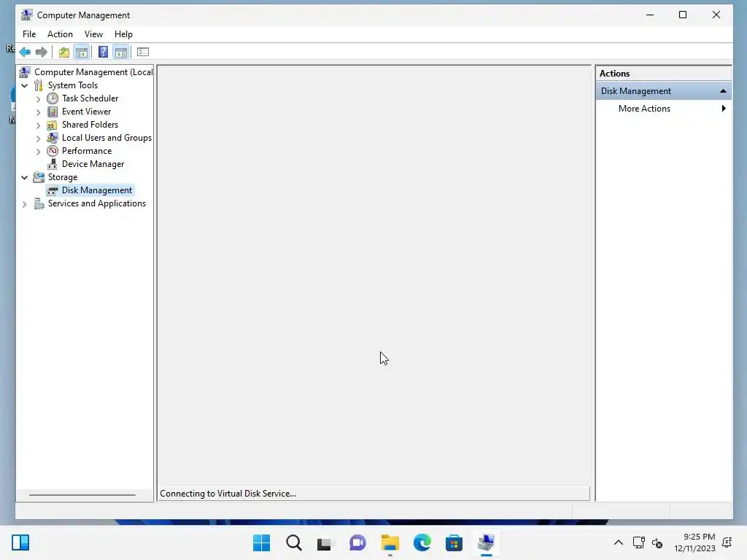Click the Forward arrow toolbar icon
This screenshot has height=560, width=747.
(x=42, y=52)
